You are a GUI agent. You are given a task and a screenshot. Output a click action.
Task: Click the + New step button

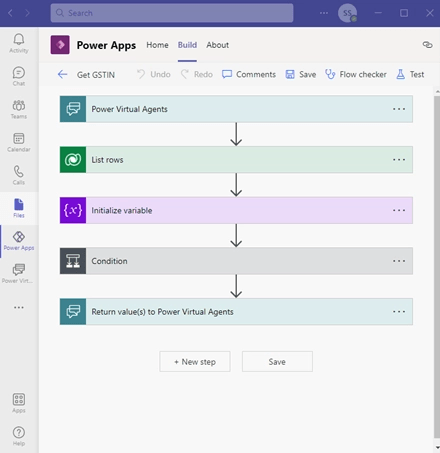pos(195,361)
